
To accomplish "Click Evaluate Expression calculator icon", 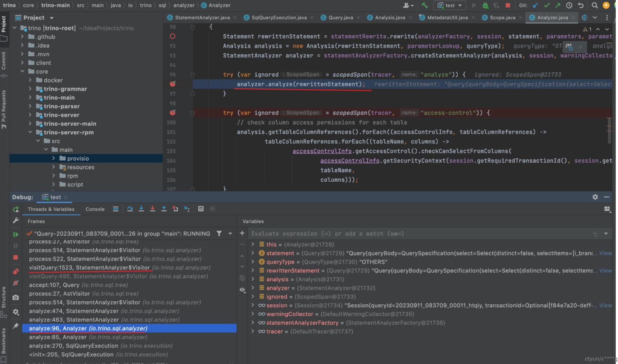I will click(x=201, y=209).
